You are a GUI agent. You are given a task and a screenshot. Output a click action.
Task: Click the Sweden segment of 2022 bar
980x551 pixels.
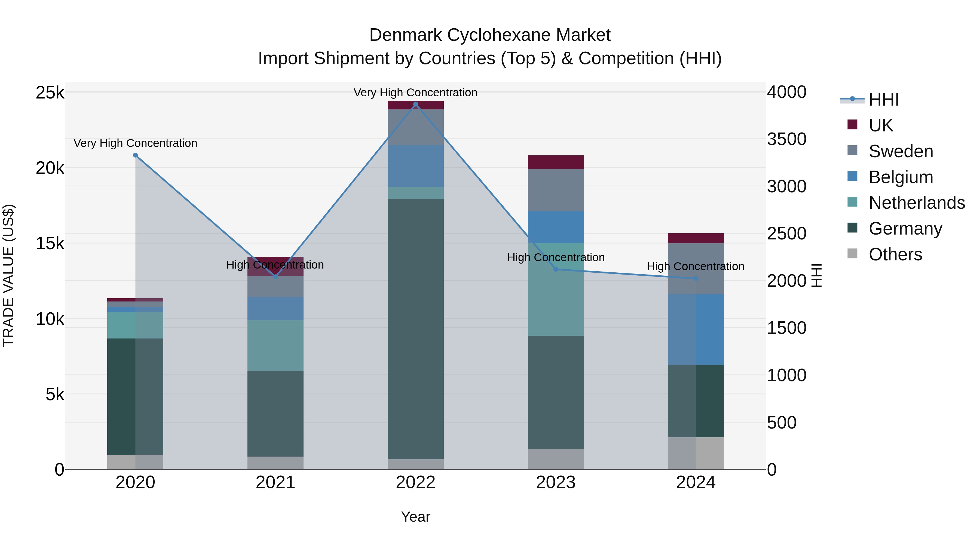[x=415, y=127]
